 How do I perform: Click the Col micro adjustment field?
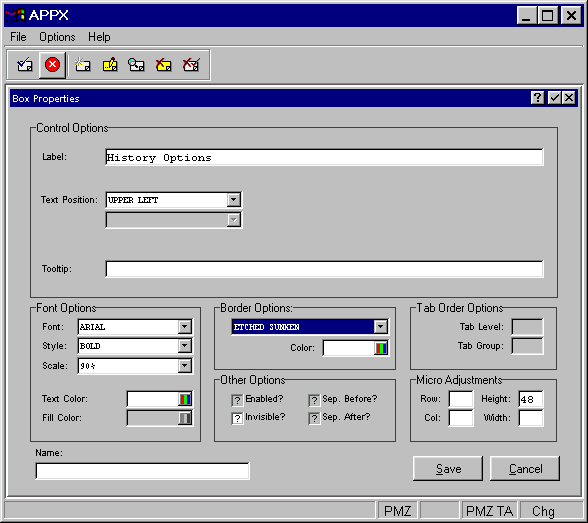(x=461, y=418)
